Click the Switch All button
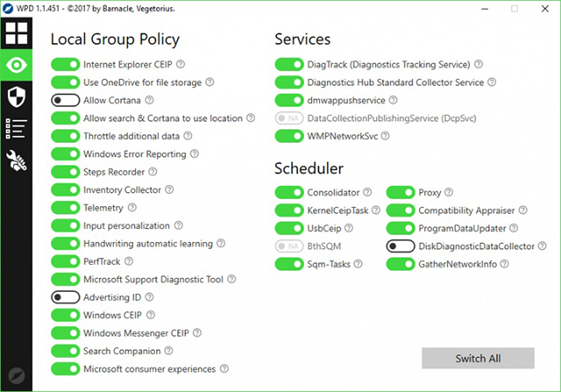 click(478, 358)
